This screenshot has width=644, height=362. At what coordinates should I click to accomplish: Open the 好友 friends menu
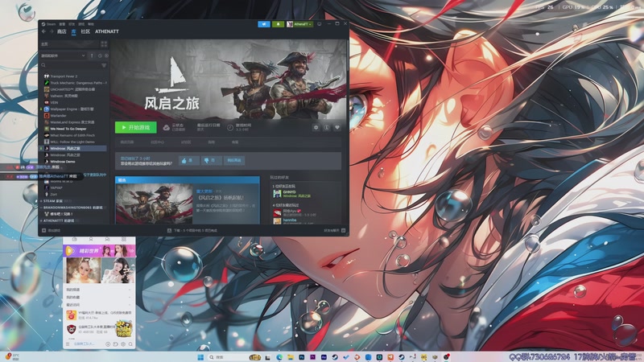72,24
